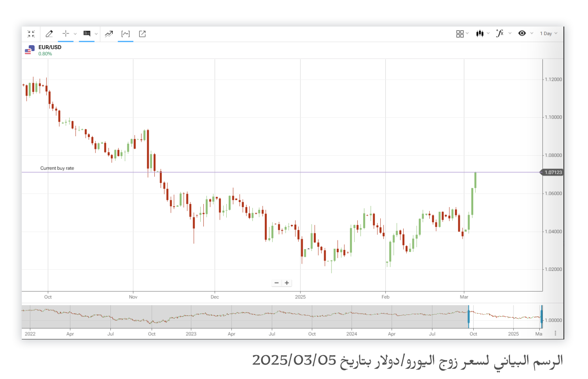
Task: Click the Mar label on main time axis
Action: tap(464, 297)
